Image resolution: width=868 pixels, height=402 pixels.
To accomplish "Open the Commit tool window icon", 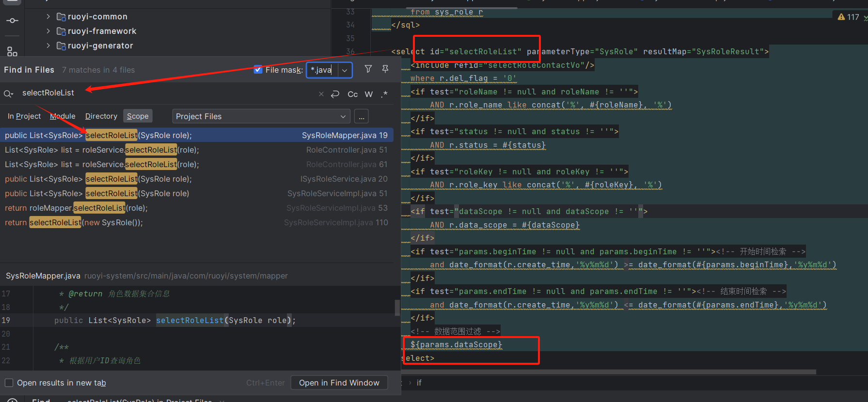I will click(13, 20).
